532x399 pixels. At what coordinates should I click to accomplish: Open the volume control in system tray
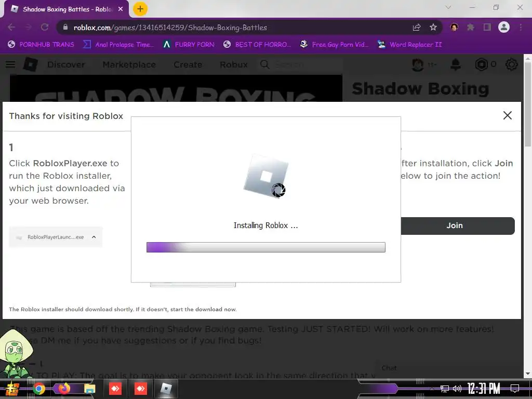tap(457, 389)
